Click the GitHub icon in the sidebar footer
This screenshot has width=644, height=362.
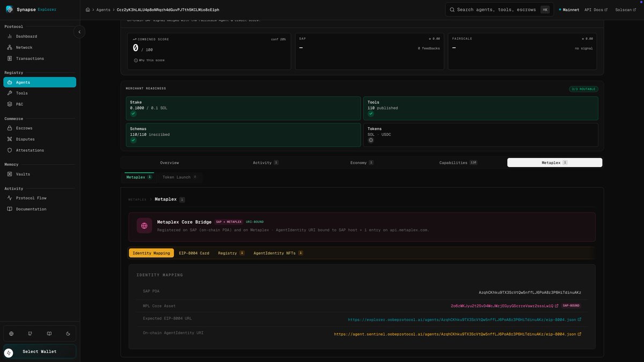(30, 334)
